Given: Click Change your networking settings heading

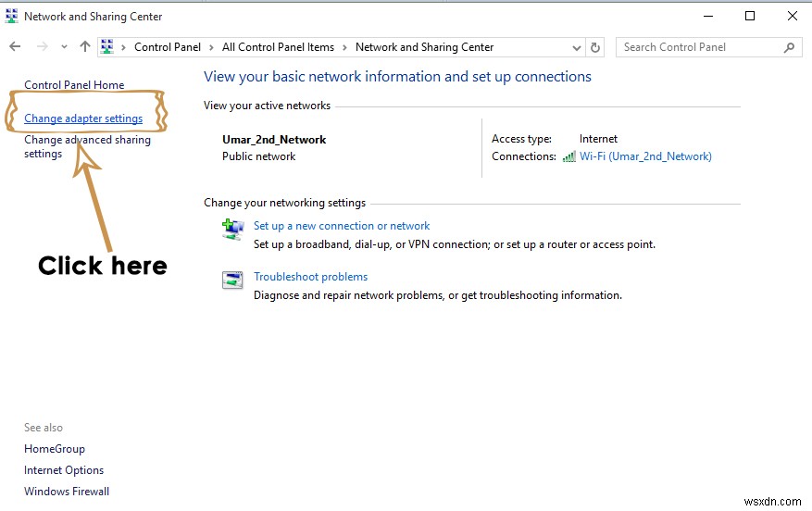Looking at the screenshot, I should (284, 203).
